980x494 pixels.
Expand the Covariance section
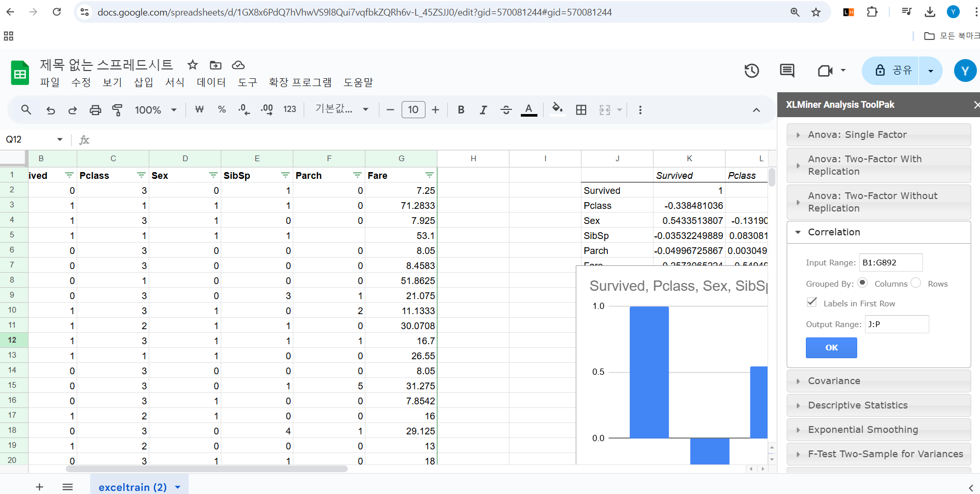878,381
